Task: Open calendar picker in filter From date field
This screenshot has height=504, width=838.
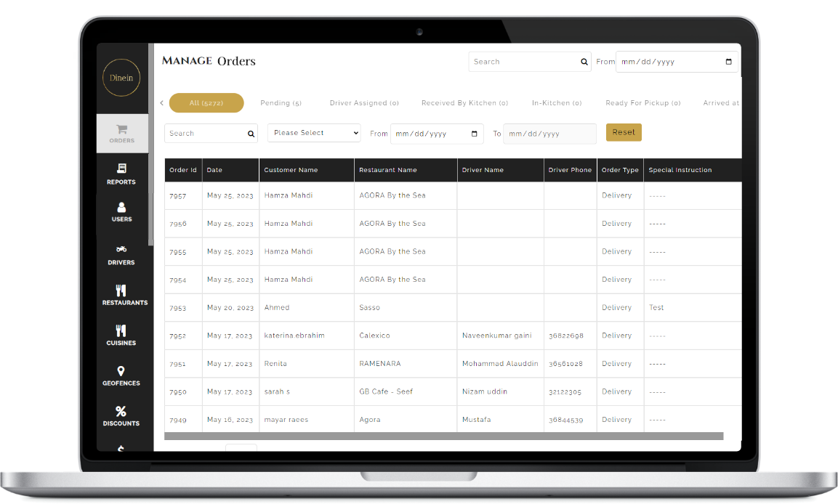Action: [x=475, y=134]
